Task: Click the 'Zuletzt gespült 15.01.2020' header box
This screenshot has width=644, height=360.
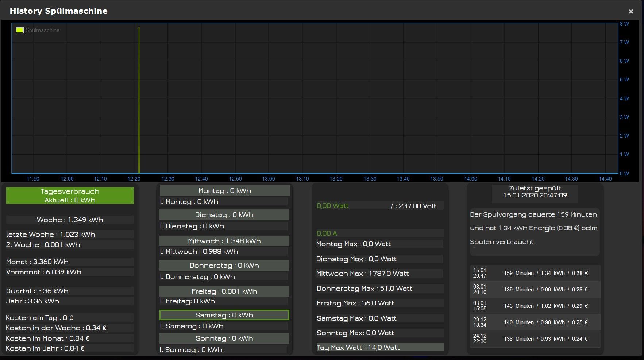Action: pyautogui.click(x=535, y=194)
